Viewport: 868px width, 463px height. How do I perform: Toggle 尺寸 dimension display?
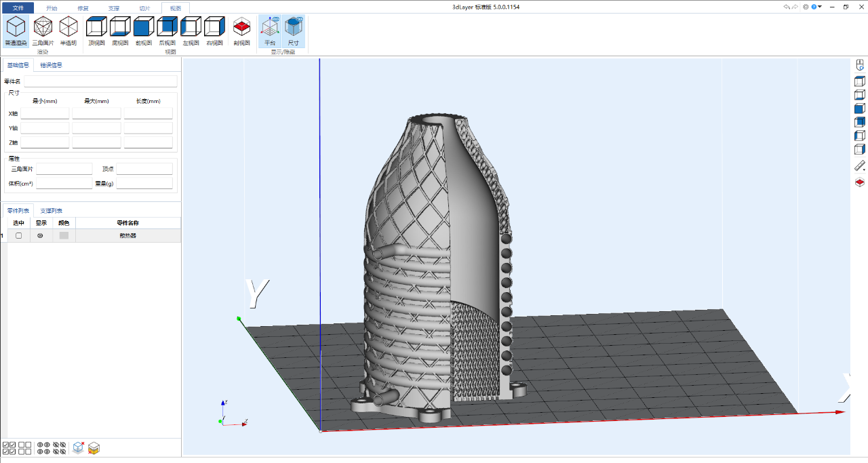point(293,31)
